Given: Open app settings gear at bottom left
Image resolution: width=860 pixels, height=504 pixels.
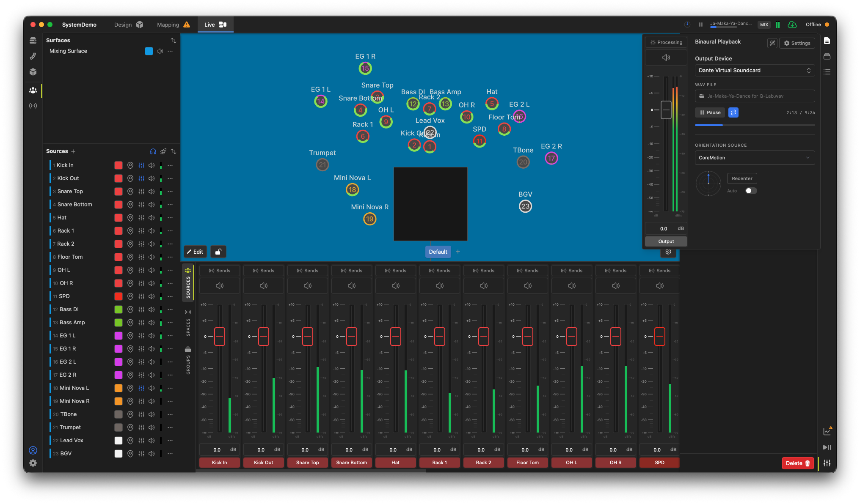Looking at the screenshot, I should pyautogui.click(x=33, y=463).
